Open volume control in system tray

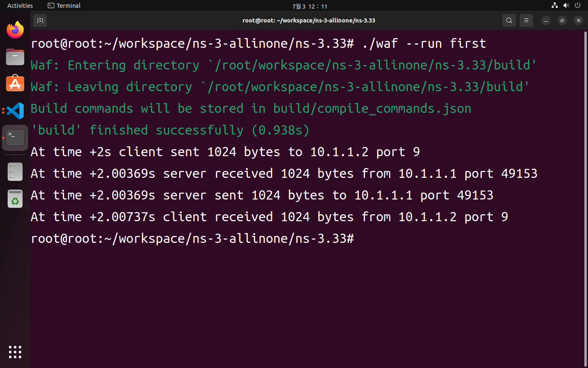pyautogui.click(x=566, y=5)
